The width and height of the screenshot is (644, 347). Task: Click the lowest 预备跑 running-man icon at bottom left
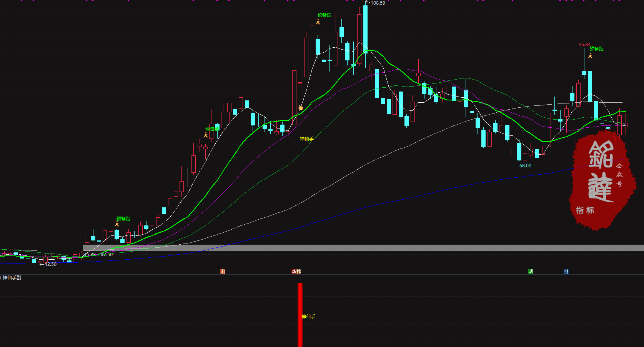coord(117,224)
